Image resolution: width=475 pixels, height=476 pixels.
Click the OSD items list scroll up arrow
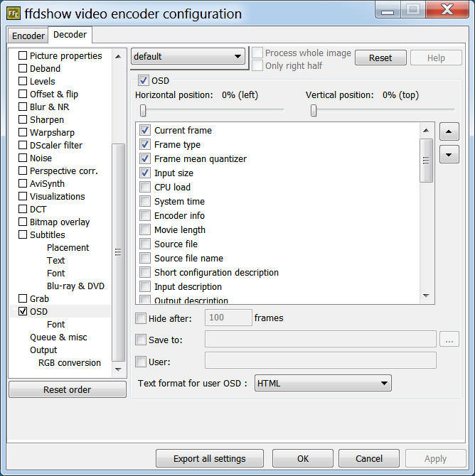pos(426,131)
